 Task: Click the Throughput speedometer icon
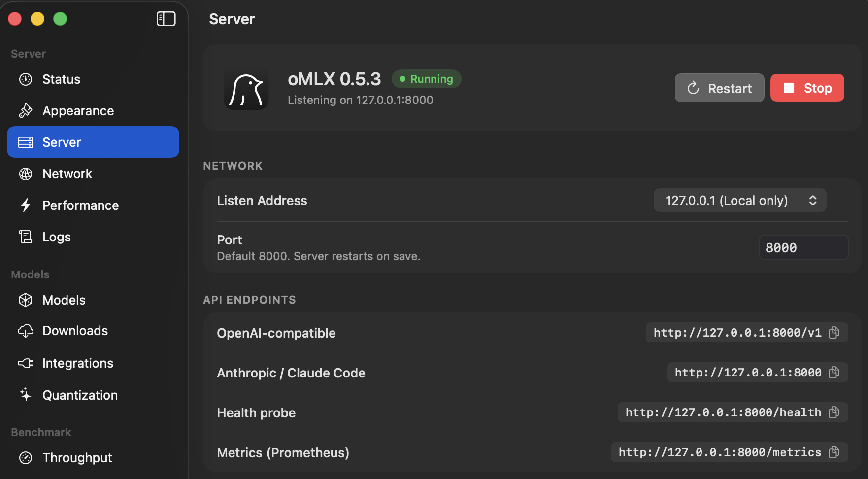click(26, 458)
